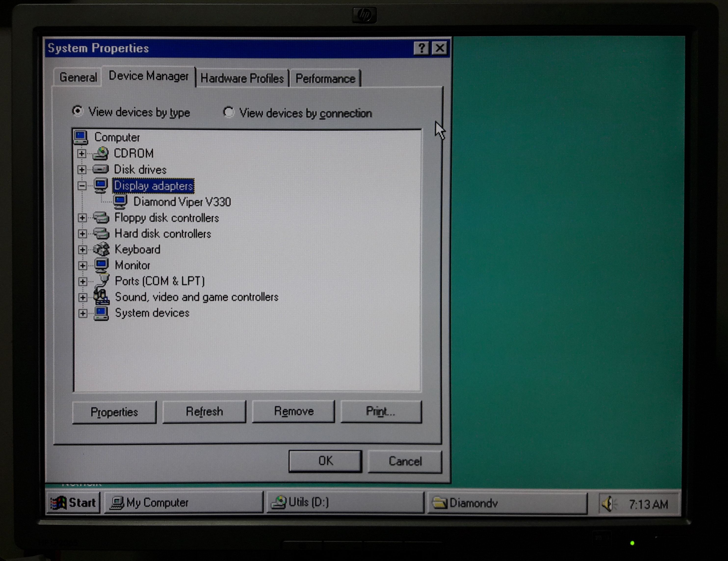Click the Monitor category icon
Image resolution: width=728 pixels, height=561 pixels.
pyautogui.click(x=101, y=265)
